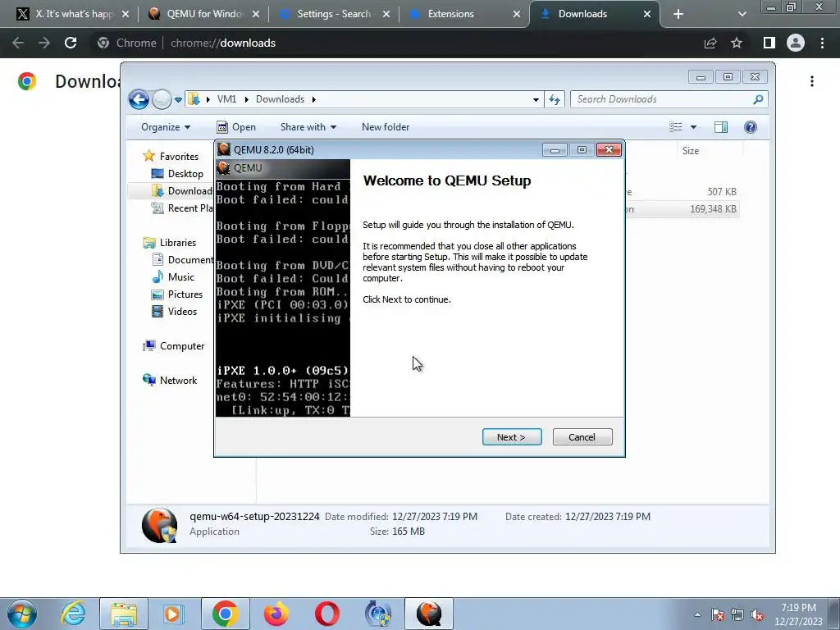Screen dimensions: 840x630
Task: Click Next in QEMU Setup
Action: (x=512, y=437)
